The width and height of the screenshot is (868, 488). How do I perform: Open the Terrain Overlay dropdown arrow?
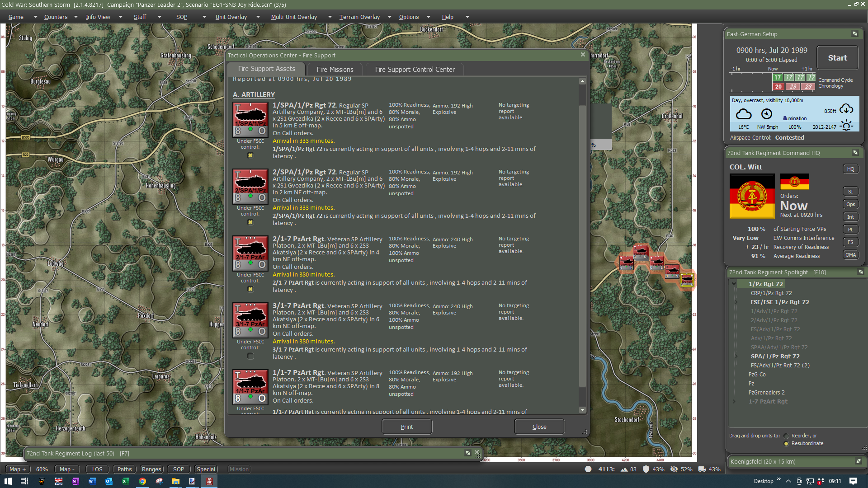click(x=390, y=17)
